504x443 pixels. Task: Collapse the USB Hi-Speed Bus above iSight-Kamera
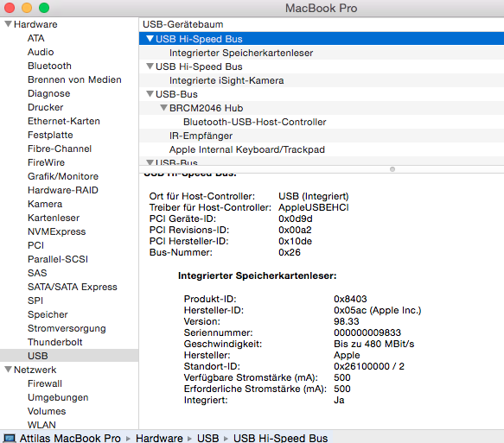tap(150, 66)
